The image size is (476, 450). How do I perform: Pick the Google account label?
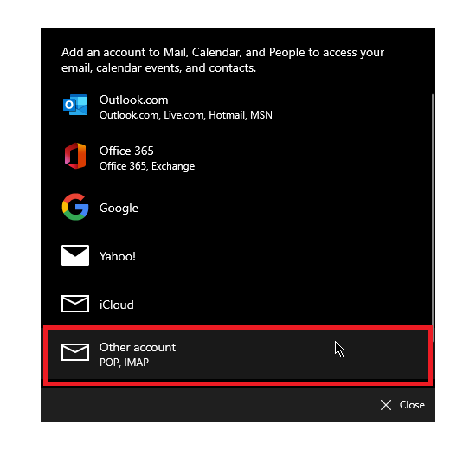(119, 209)
